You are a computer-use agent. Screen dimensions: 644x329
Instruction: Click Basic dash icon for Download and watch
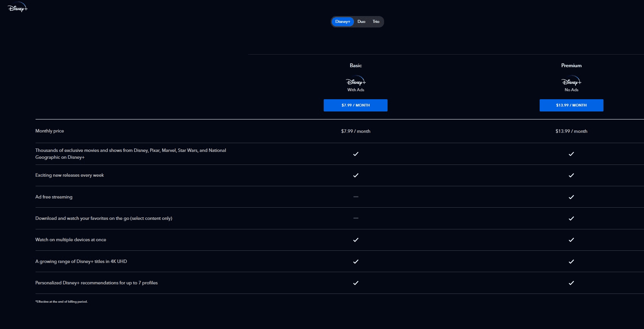point(355,218)
